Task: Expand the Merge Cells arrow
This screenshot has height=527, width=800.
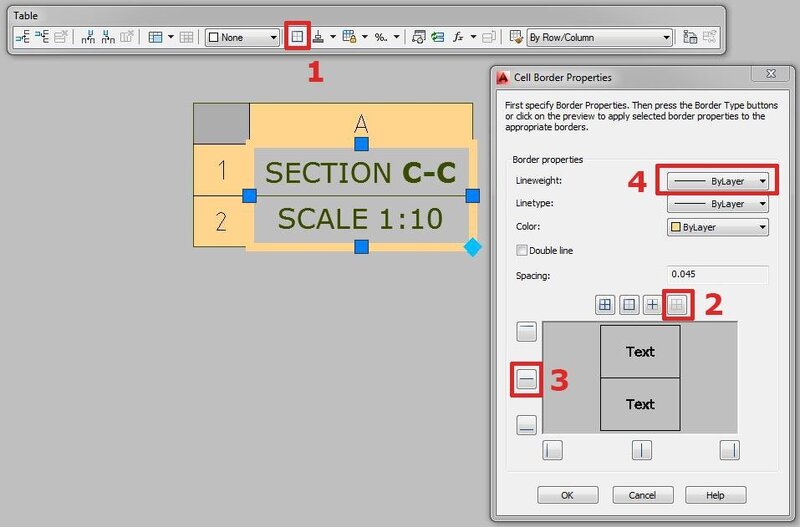Action: click(x=170, y=37)
